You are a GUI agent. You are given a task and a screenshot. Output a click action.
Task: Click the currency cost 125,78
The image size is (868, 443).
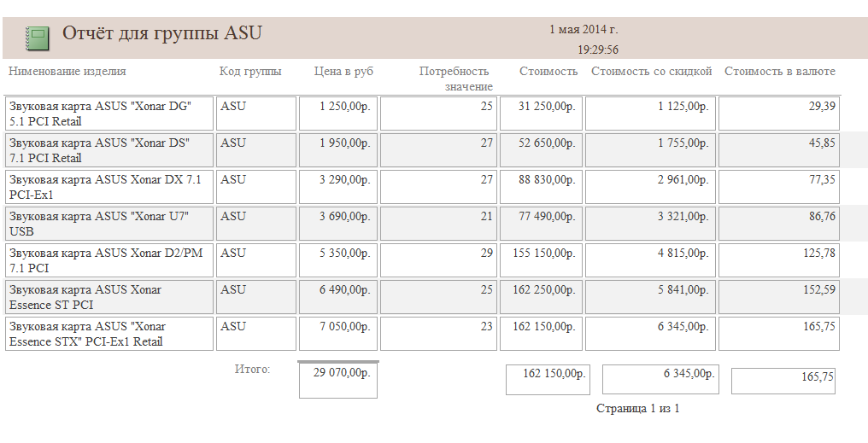point(779,260)
